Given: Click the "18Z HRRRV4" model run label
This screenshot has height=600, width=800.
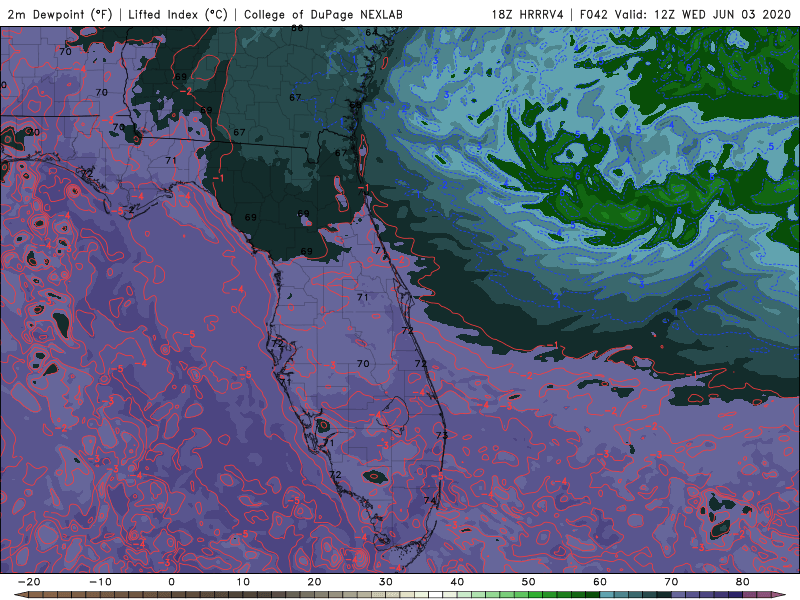Looking at the screenshot, I should coord(528,14).
